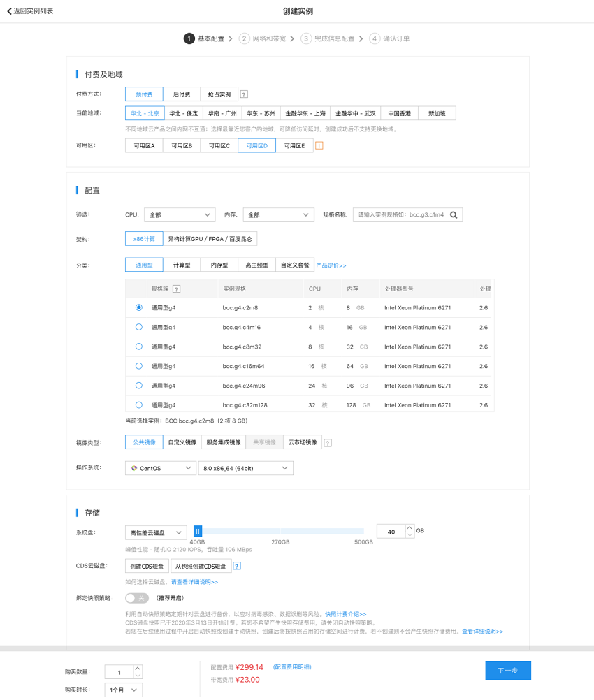Image resolution: width=594 pixels, height=700 pixels.
Task: Click the step 4 确认订单 indicator
Action: click(x=389, y=38)
